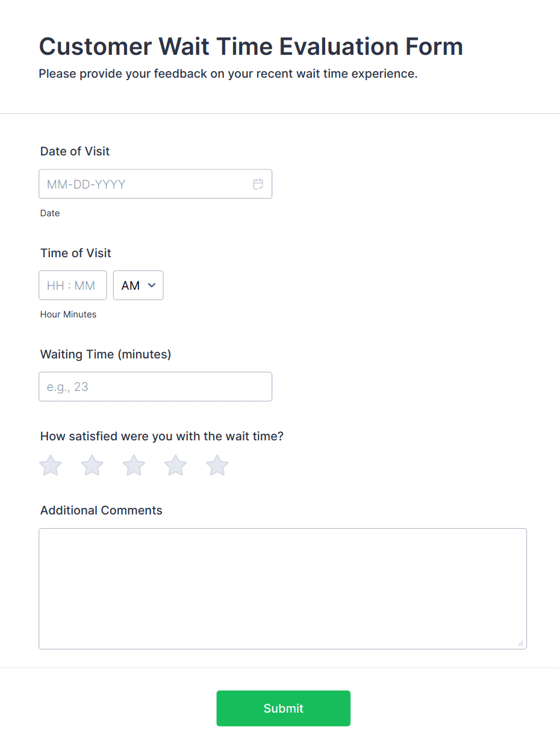This screenshot has width=560, height=756.
Task: Select the second satisfaction star
Action: tap(92, 466)
